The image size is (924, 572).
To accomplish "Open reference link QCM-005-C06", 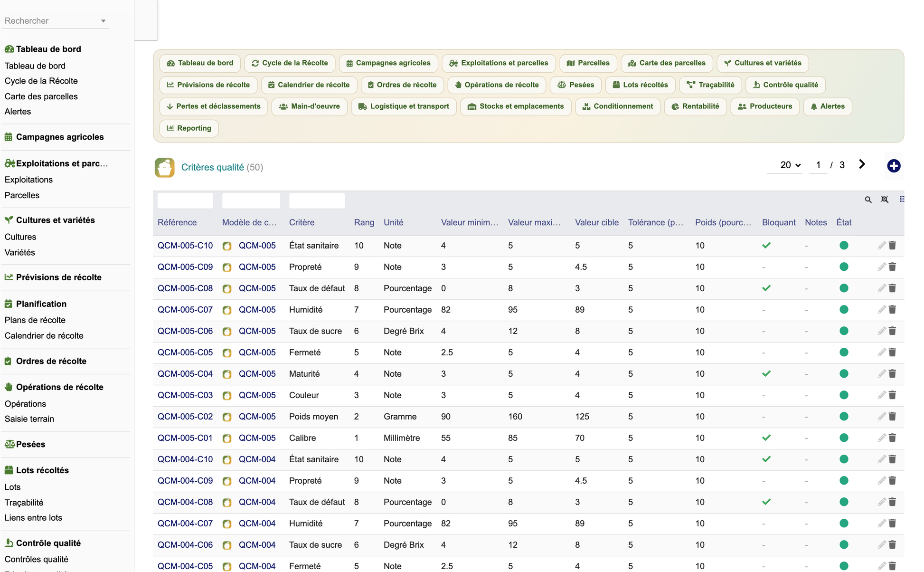I will [x=185, y=331].
